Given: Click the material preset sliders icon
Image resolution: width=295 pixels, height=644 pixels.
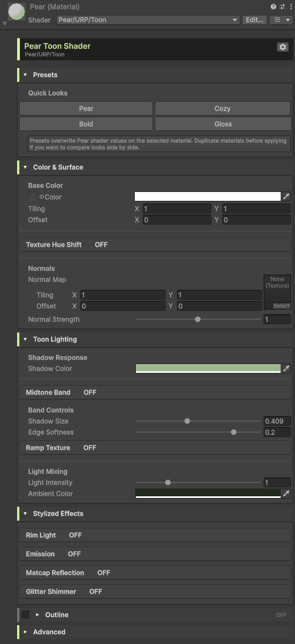Looking at the screenshot, I should (282, 7).
